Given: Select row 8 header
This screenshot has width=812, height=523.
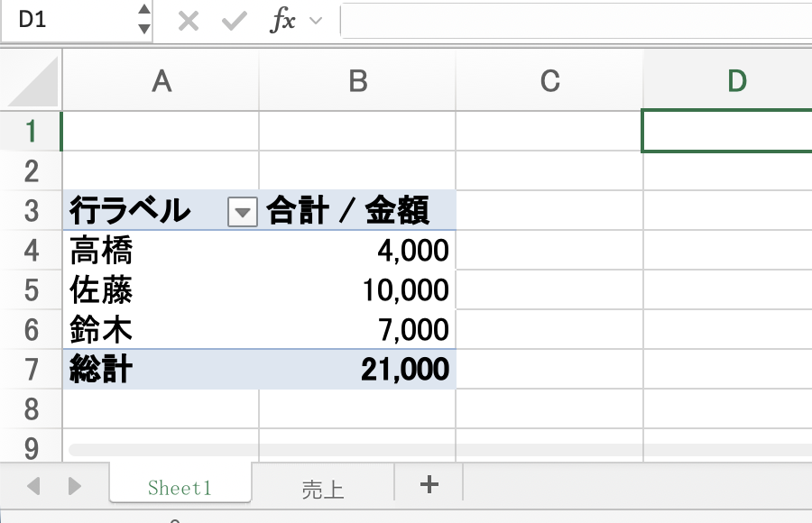Looking at the screenshot, I should tap(31, 409).
